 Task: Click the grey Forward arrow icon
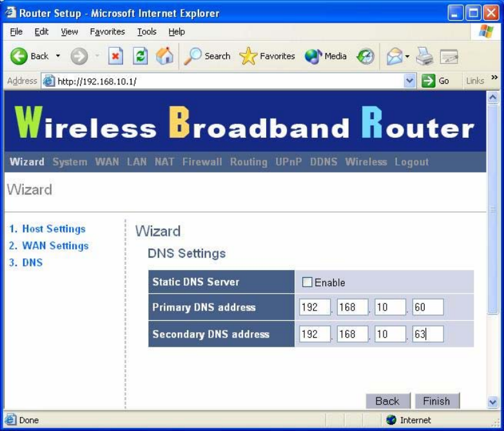coord(79,56)
